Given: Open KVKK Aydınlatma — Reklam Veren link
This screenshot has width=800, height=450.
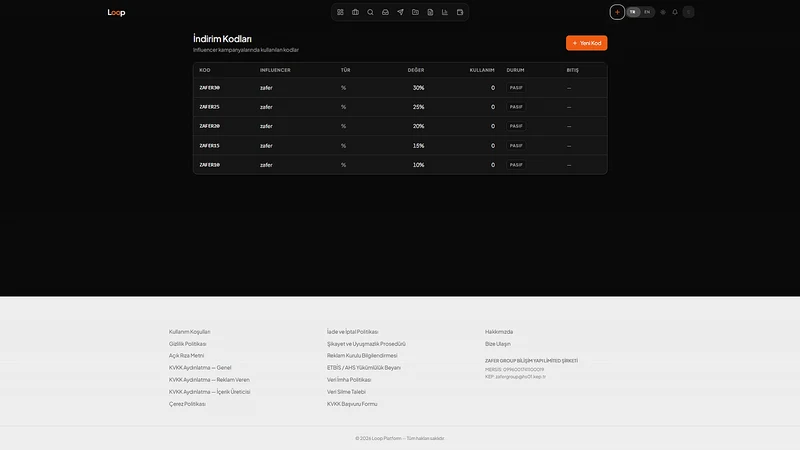Looking at the screenshot, I should tap(209, 380).
